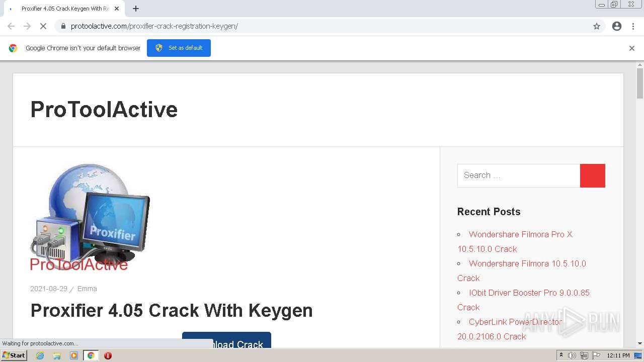Screen dimensions: 644x362
Task: Stop loading the page
Action: (x=43, y=26)
